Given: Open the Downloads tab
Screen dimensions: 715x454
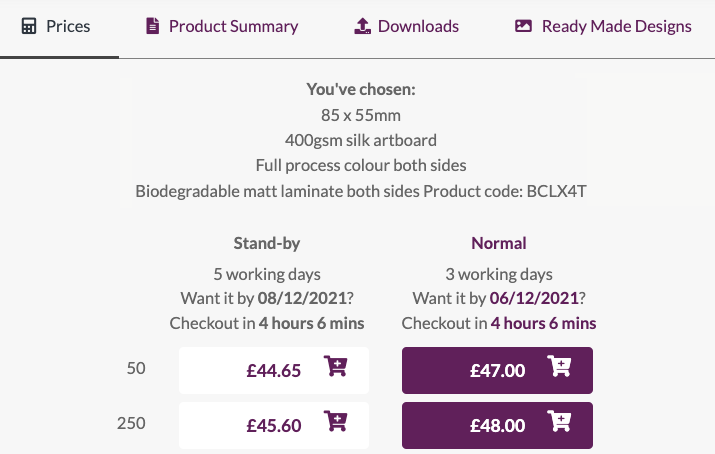Looking at the screenshot, I should click(x=407, y=26).
